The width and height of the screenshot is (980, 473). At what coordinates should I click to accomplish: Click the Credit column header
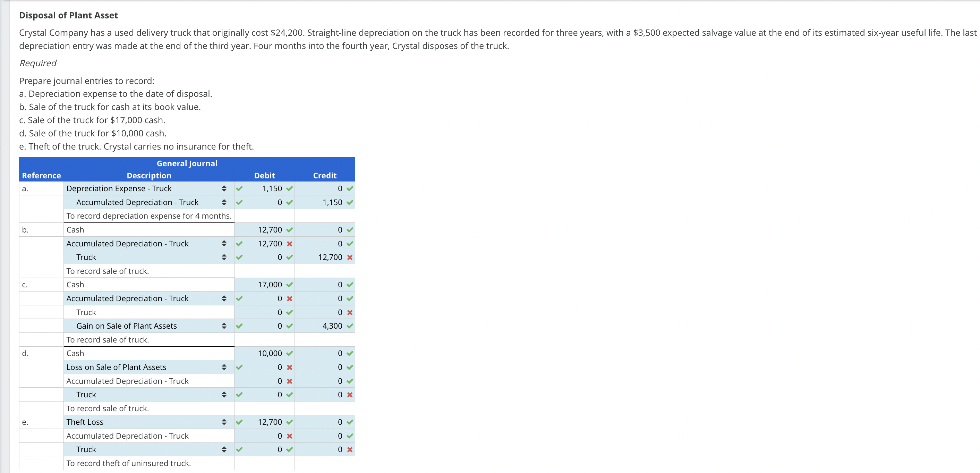point(324,176)
